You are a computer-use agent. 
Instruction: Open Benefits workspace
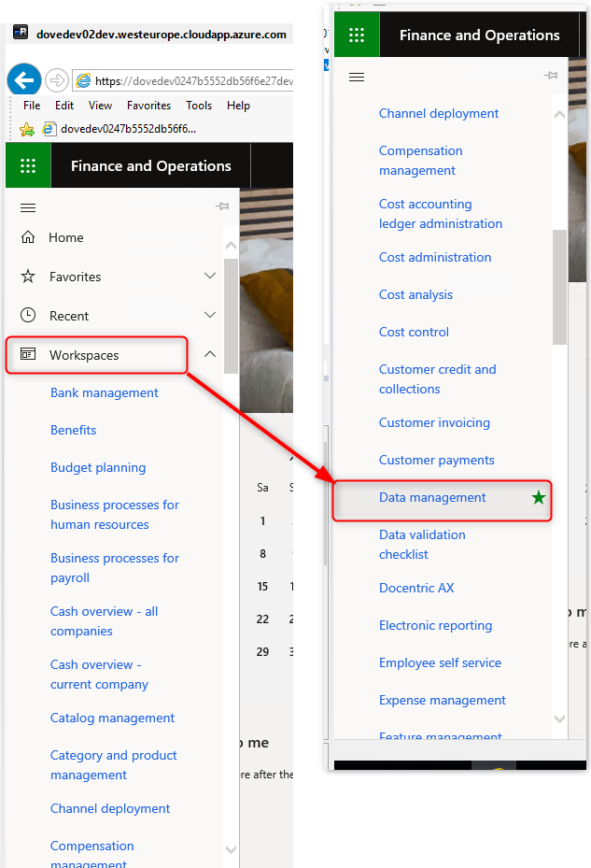click(x=73, y=430)
